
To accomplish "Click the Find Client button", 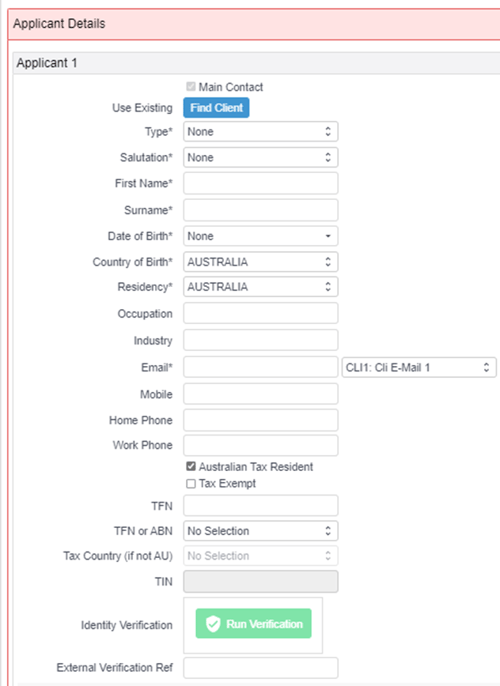I will pyautogui.click(x=216, y=108).
